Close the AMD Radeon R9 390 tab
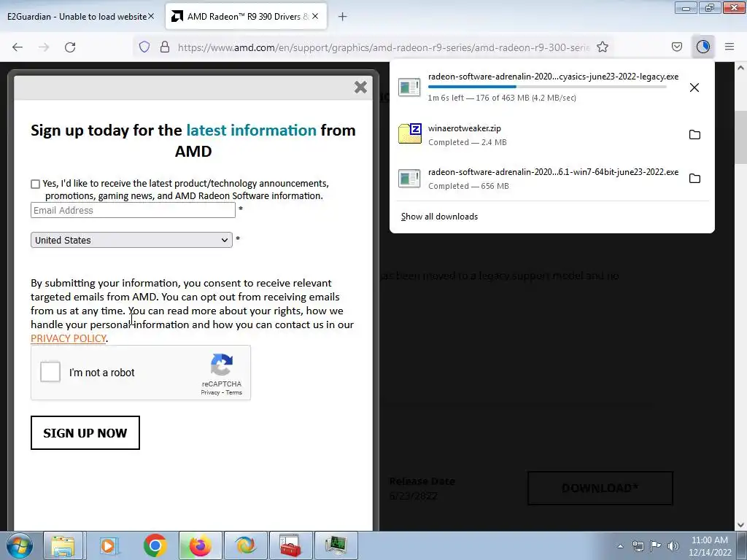This screenshot has width=747, height=560. (315, 16)
